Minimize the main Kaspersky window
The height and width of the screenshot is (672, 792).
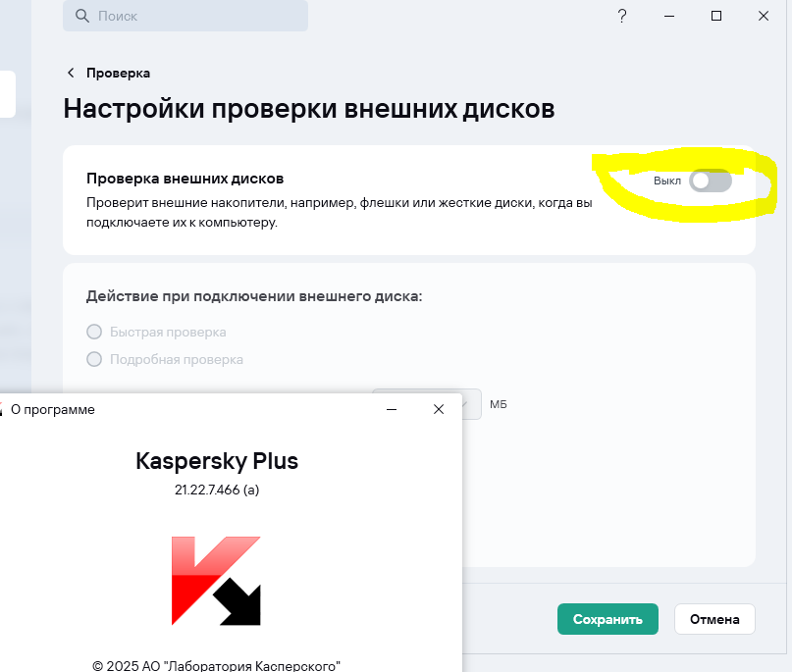click(668, 16)
